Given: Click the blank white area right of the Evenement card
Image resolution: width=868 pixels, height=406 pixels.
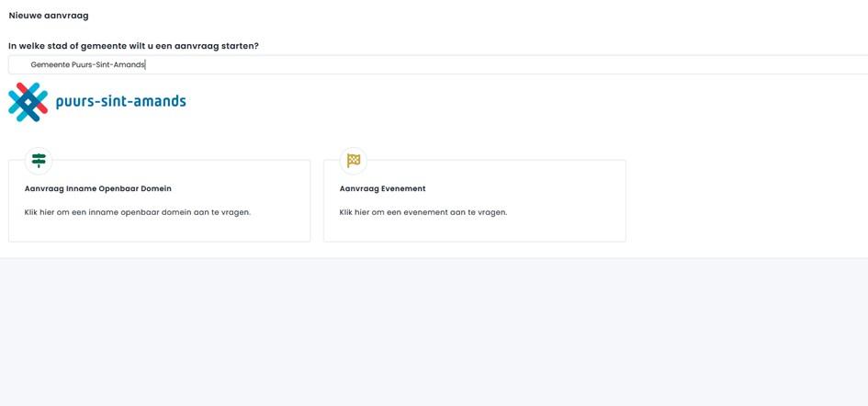Looking at the screenshot, I should click(x=744, y=200).
